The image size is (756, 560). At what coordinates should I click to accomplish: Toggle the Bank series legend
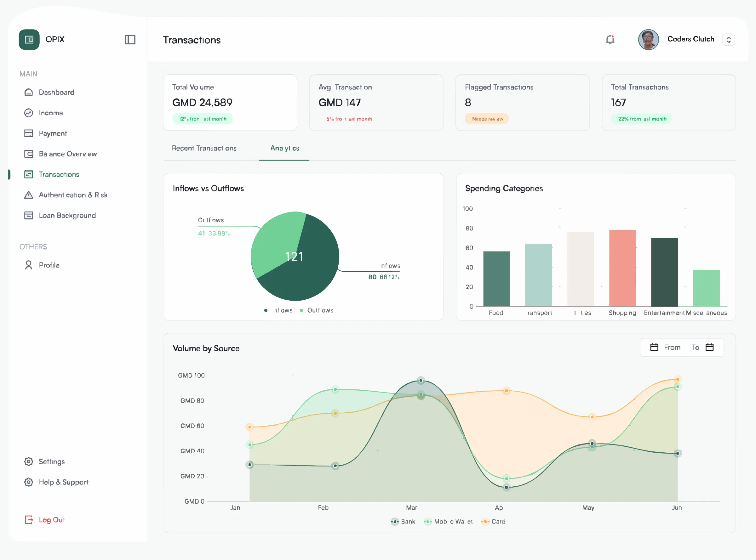(x=403, y=522)
